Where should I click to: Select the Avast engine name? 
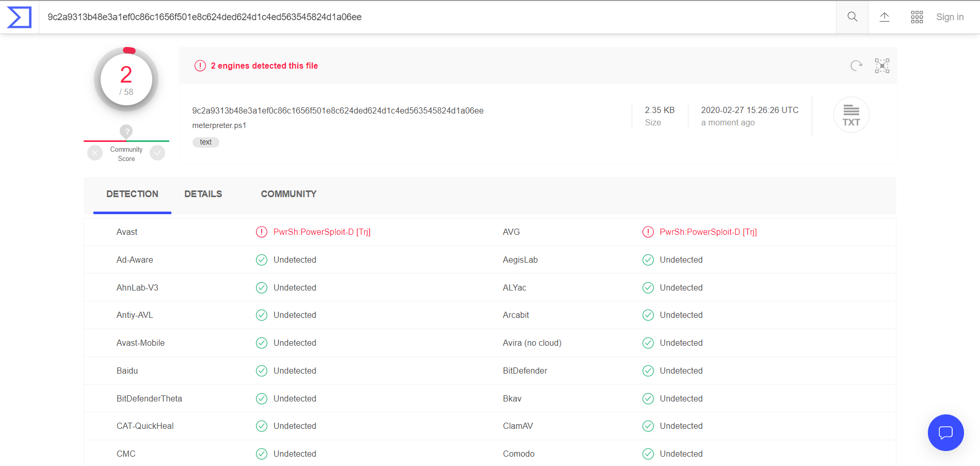(x=127, y=232)
